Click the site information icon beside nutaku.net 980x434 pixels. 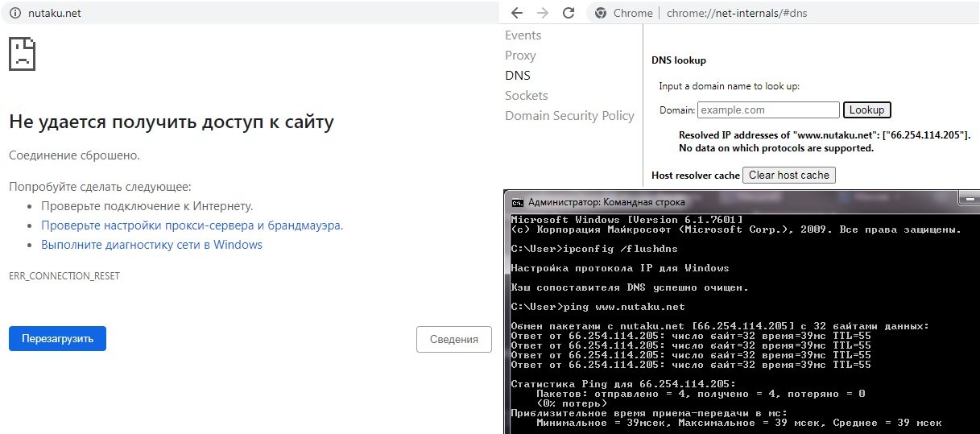pos(14,13)
